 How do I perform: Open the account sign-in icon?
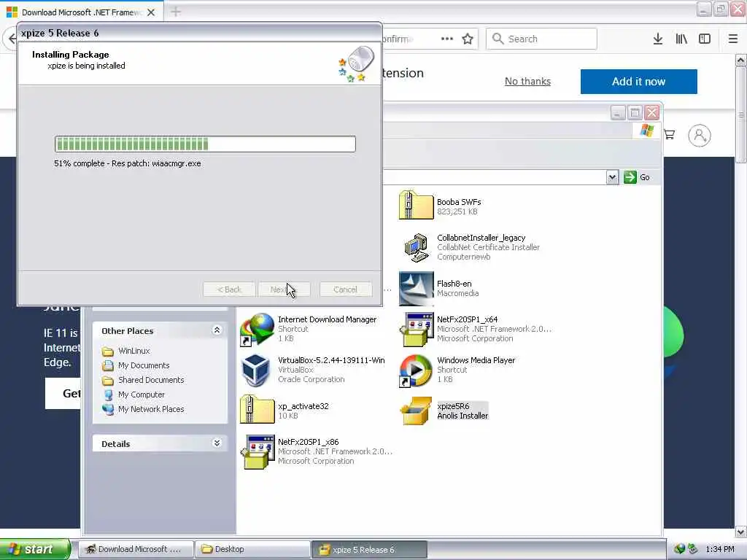click(700, 136)
